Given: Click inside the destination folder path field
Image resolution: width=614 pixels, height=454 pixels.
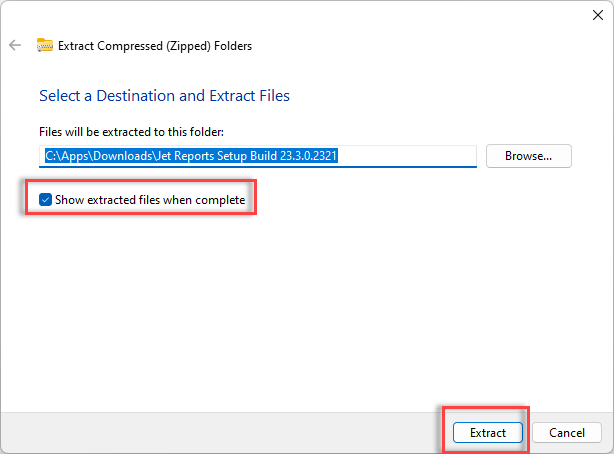Looking at the screenshot, I should [258, 156].
